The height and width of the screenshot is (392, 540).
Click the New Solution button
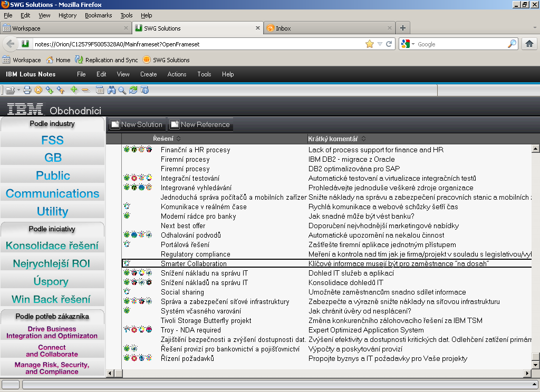(x=137, y=124)
